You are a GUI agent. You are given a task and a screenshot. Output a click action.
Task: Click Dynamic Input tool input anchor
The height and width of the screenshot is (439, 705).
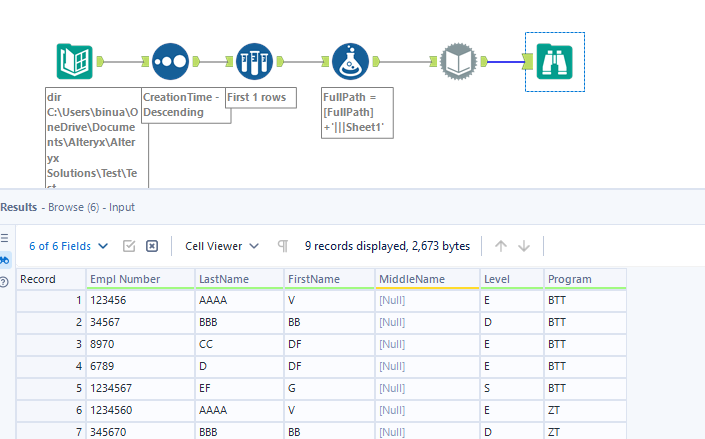pyautogui.click(x=433, y=62)
